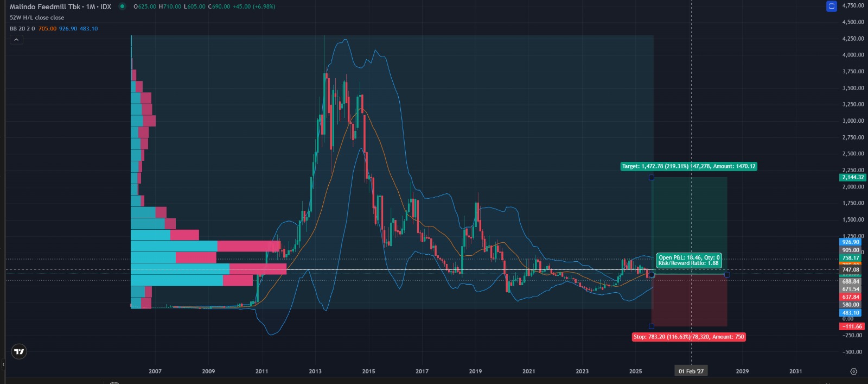Click the Open P&L Risk/Reward label
Viewport: 868px width, 384px height.
(x=689, y=260)
